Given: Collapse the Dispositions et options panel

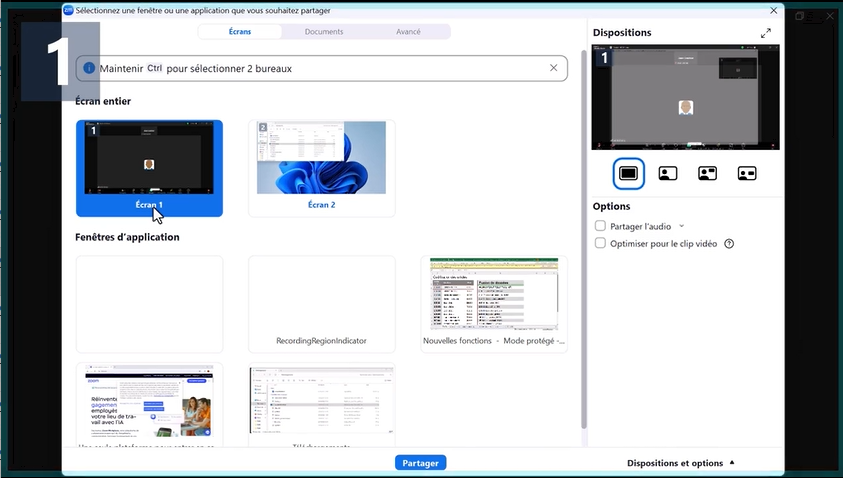Looking at the screenshot, I should [680, 463].
